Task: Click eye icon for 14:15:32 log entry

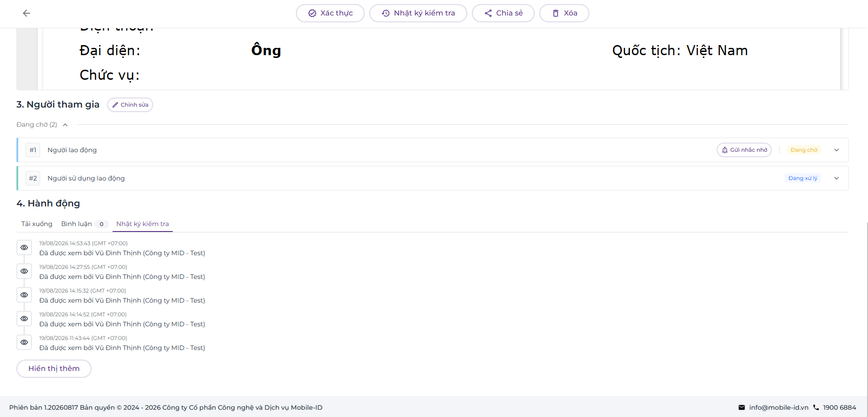Action: pyautogui.click(x=24, y=295)
